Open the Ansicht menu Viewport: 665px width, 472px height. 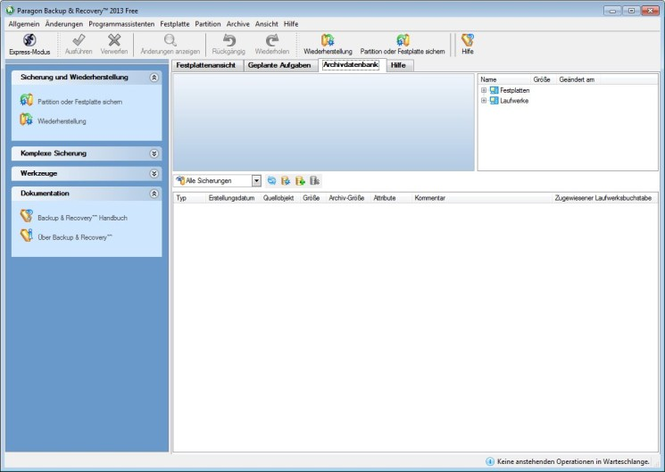267,24
